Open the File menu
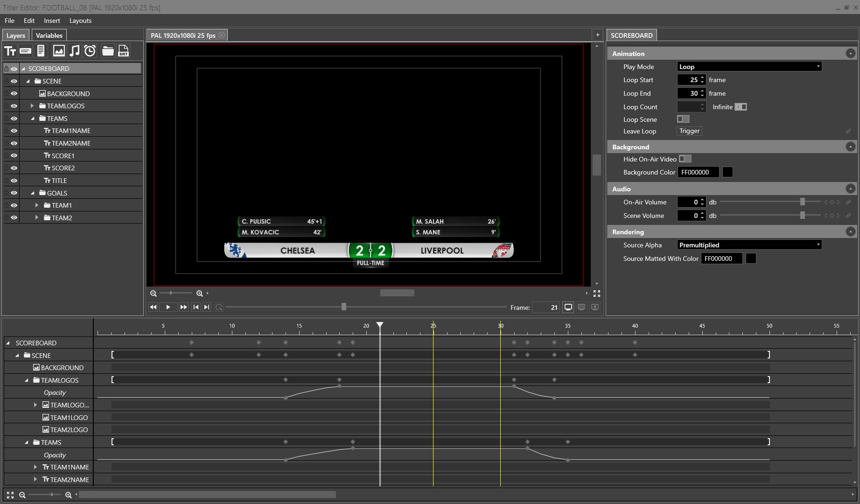The image size is (860, 504). pyautogui.click(x=9, y=21)
